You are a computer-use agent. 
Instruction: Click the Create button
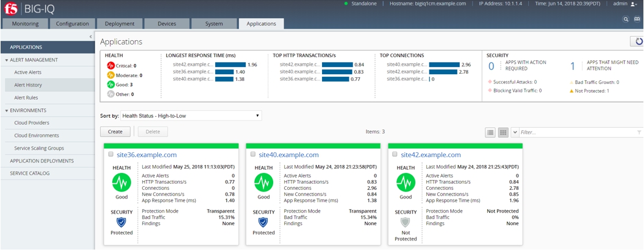tap(115, 131)
